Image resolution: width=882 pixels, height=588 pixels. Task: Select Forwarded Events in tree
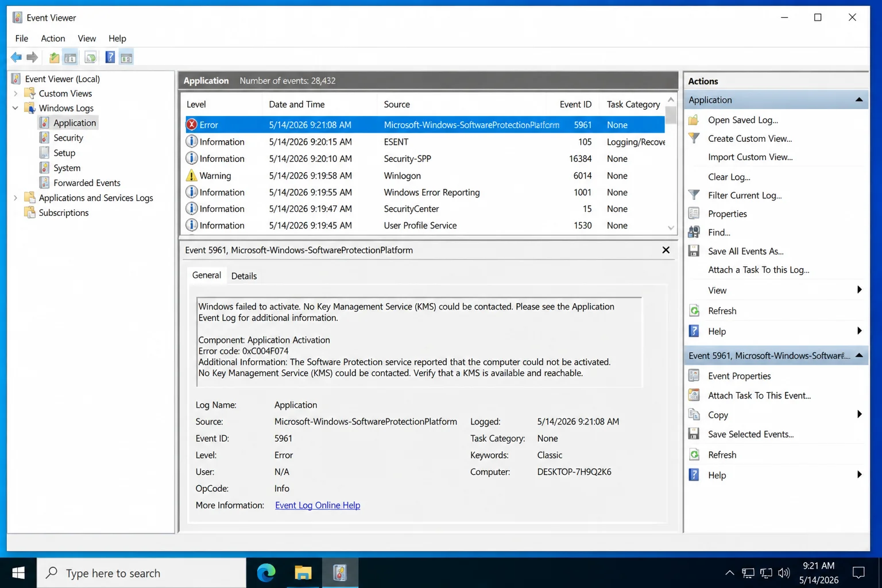pyautogui.click(x=87, y=183)
